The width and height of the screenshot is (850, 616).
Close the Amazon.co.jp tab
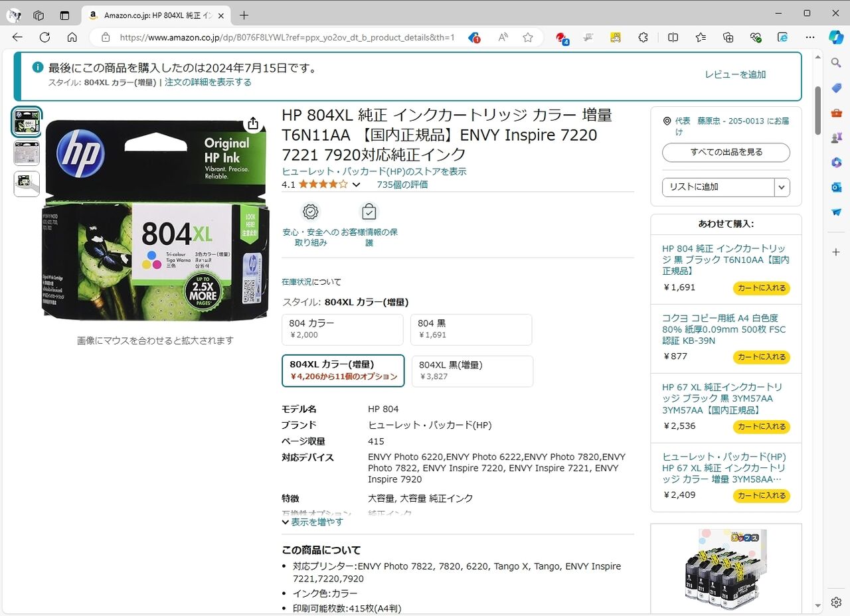[221, 15]
